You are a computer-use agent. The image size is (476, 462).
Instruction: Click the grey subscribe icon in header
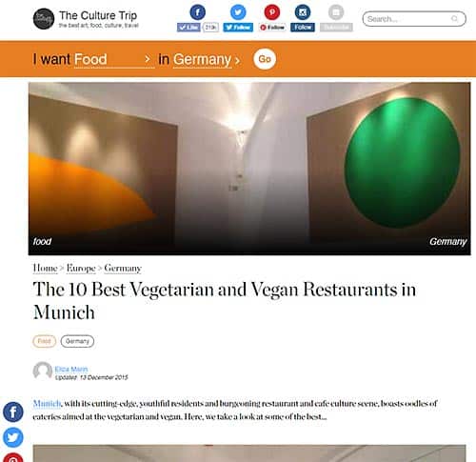336,12
